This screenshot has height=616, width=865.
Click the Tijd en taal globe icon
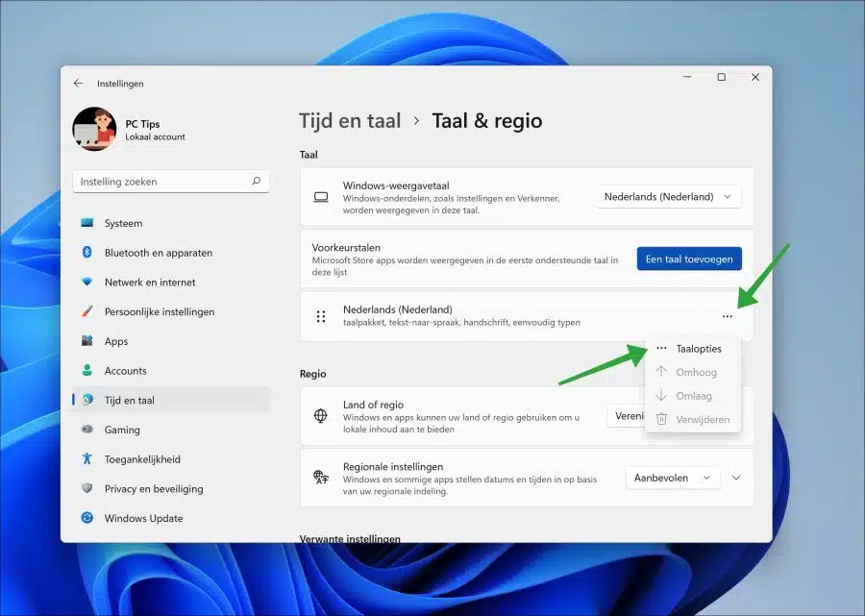[x=87, y=400]
